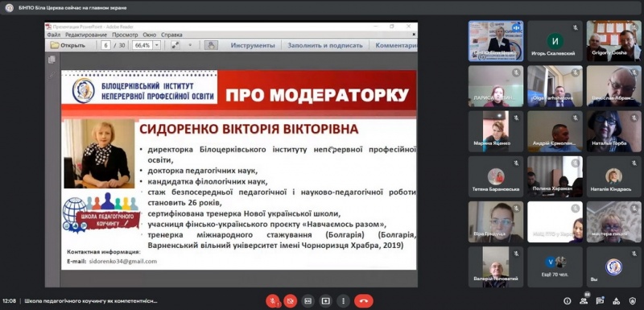Open the Просмотр menu
Viewport: 644px width, 310px height.
click(125, 35)
